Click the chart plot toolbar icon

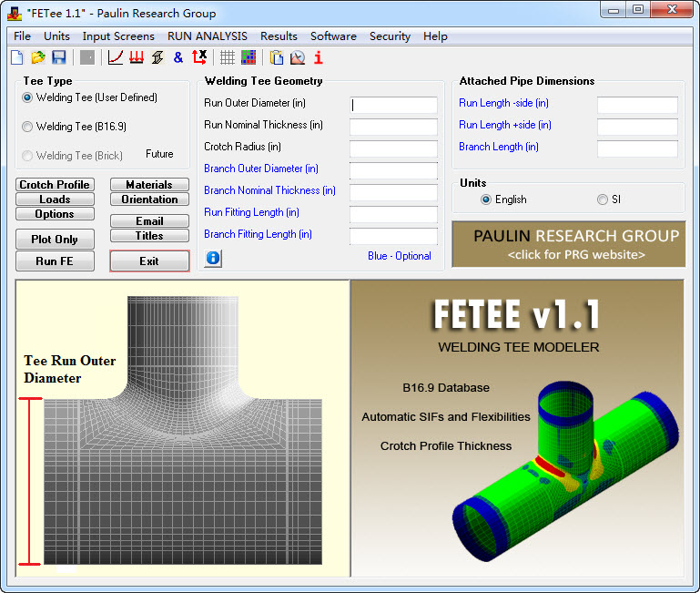(298, 57)
